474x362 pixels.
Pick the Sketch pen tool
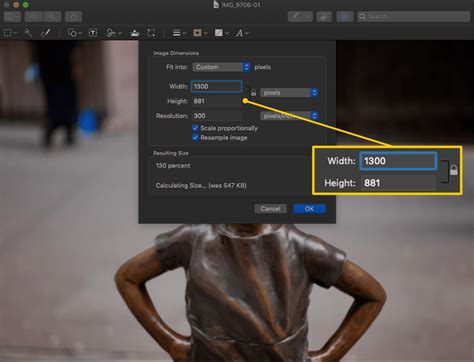[46, 33]
